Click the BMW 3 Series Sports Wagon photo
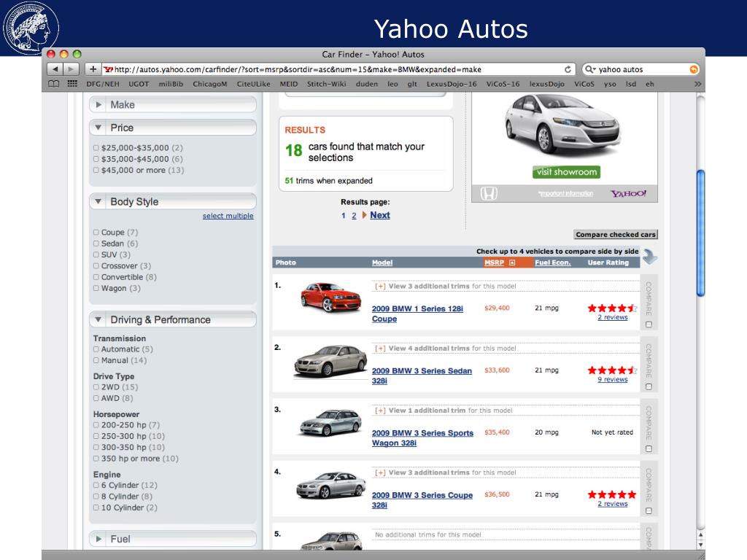Screen dimensions: 747x560 [x=330, y=422]
